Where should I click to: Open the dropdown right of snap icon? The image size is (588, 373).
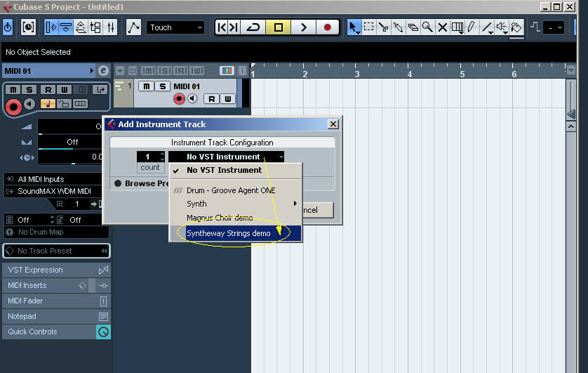pos(554,28)
